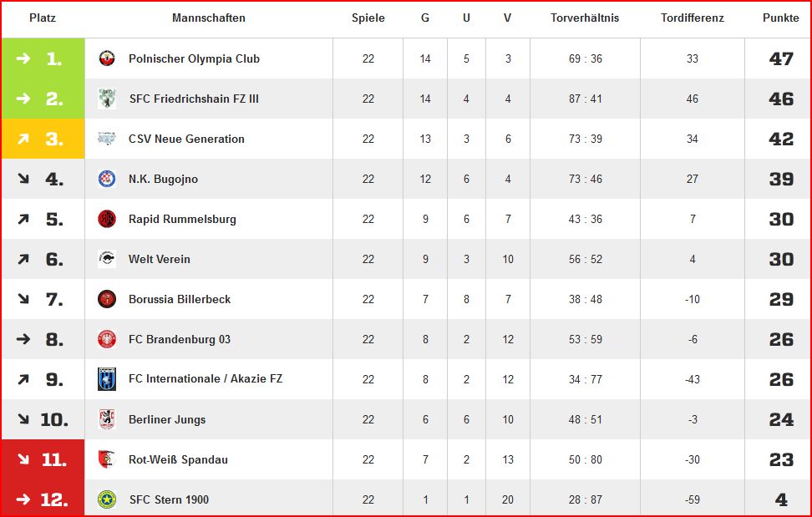Select the Punkte column header
This screenshot has height=517, width=812.
pyautogui.click(x=780, y=18)
